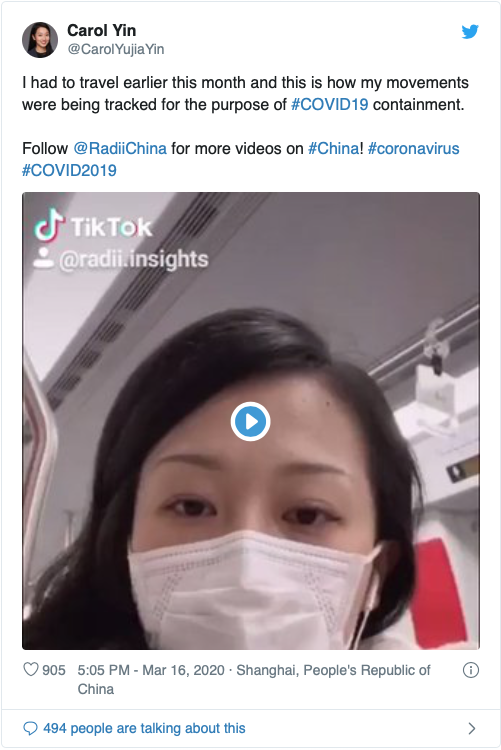Open the #China hashtag link

click(334, 148)
